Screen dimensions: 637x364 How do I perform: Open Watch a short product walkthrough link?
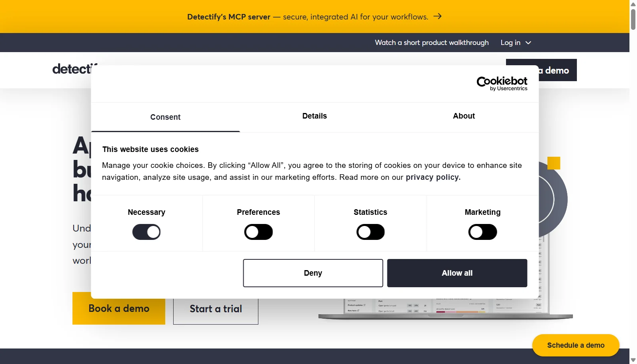[432, 43]
